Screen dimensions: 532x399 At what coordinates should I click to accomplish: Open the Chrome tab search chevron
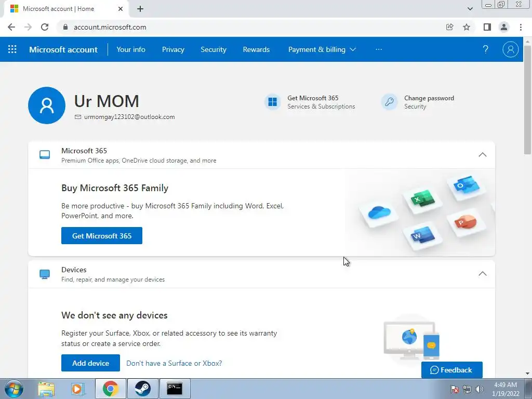[470, 9]
